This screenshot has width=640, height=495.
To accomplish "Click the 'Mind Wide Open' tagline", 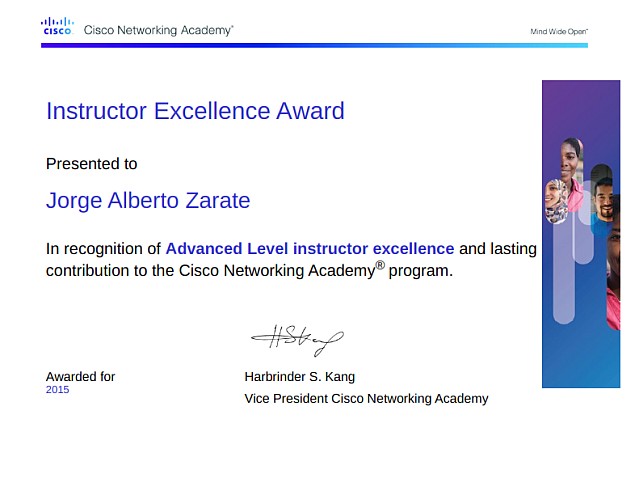I will pyautogui.click(x=559, y=31).
